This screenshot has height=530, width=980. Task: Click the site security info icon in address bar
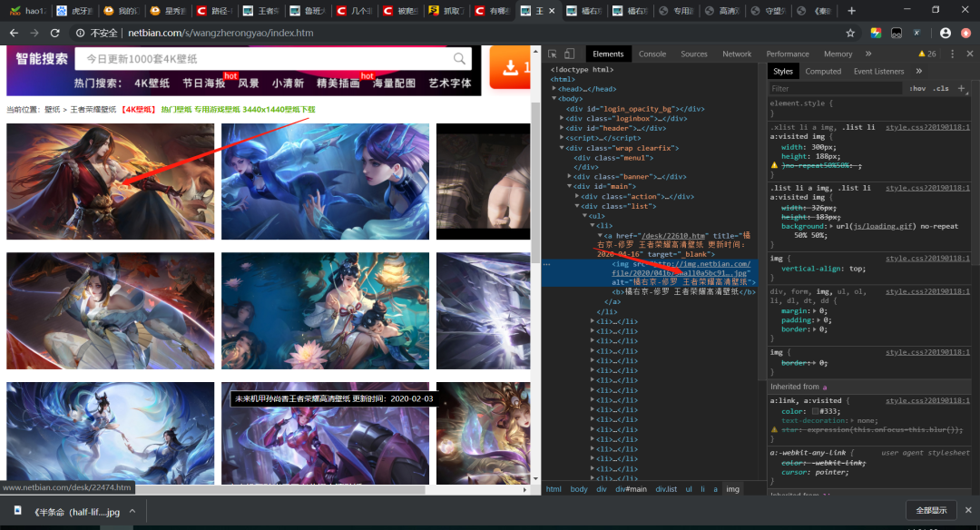click(80, 33)
